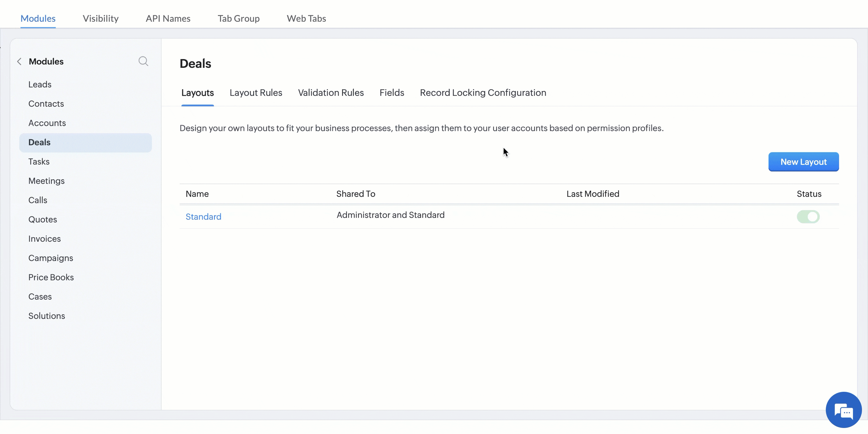Screen dimensions: 868x434
Task: Open the Layout Rules tab
Action: click(x=256, y=93)
